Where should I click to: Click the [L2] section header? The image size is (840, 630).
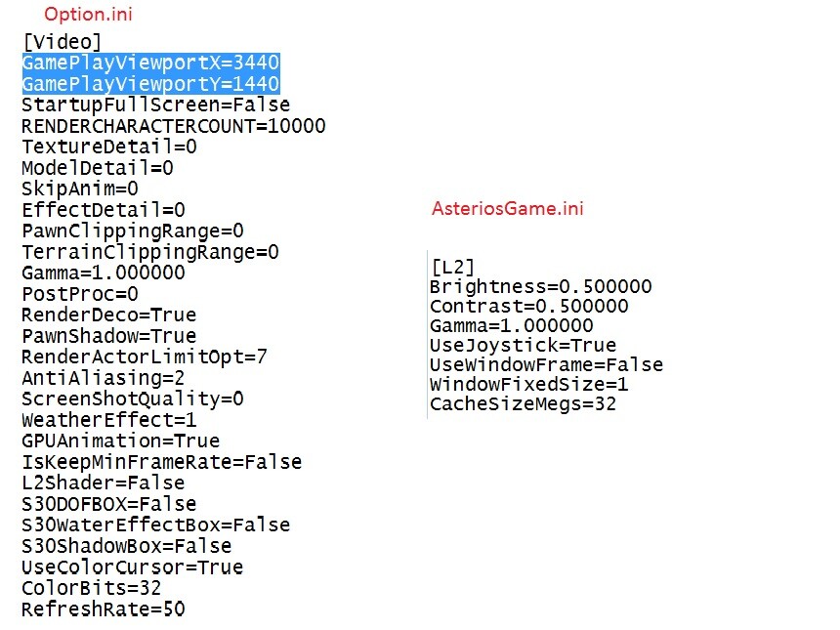(x=452, y=267)
